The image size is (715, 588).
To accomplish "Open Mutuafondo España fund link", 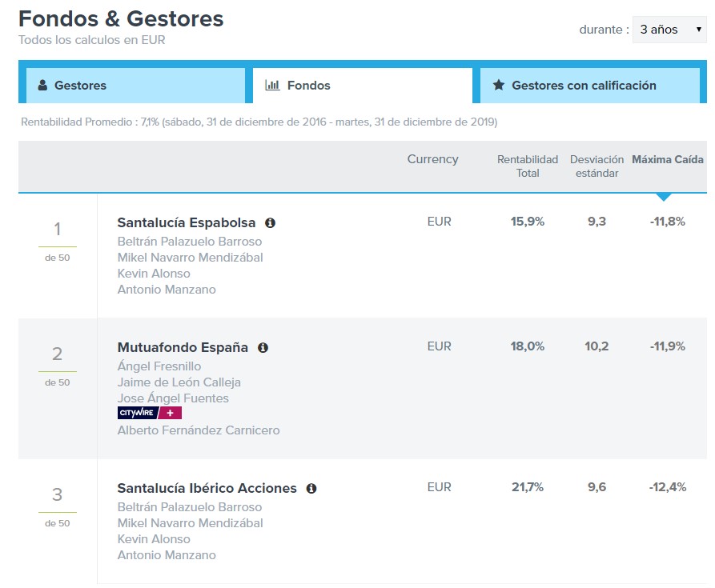I will point(183,347).
